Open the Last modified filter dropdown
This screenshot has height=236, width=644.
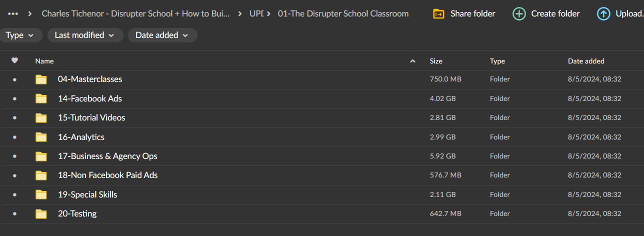(84, 35)
